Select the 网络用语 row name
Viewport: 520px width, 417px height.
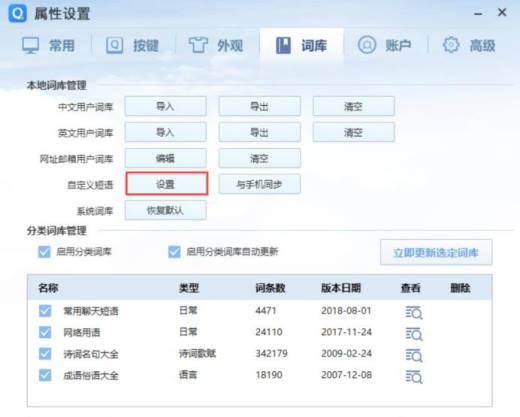pos(82,333)
